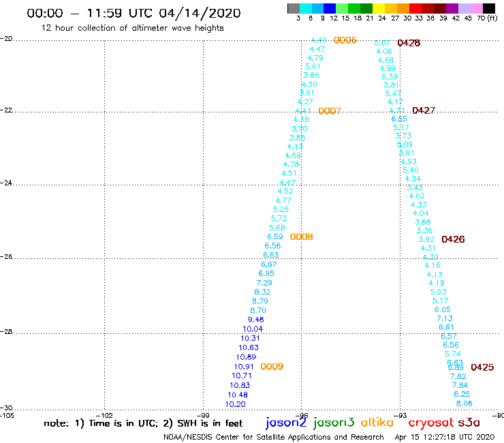Click the light green swatch above label 15
The image size is (504, 443).
342,8
